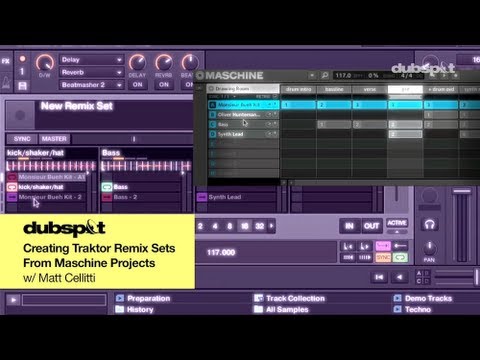The width and height of the screenshot is (480, 360).
Task: Open the Reverb effect dropdown
Action: (92, 72)
